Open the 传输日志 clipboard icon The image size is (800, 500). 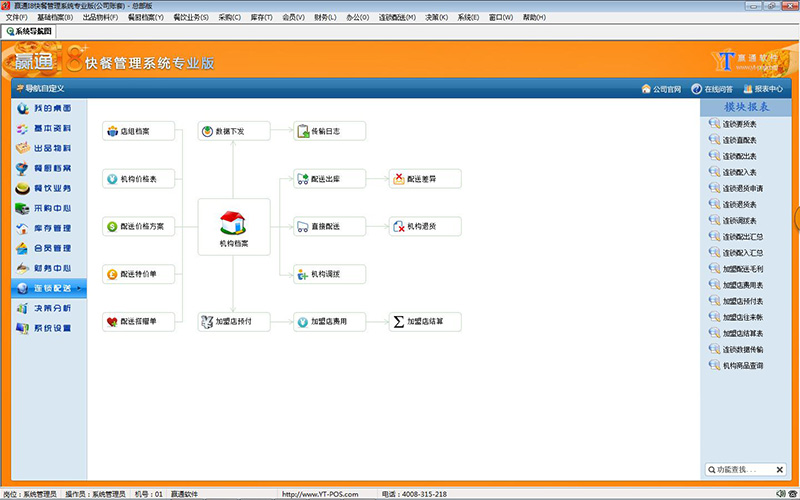click(x=303, y=131)
